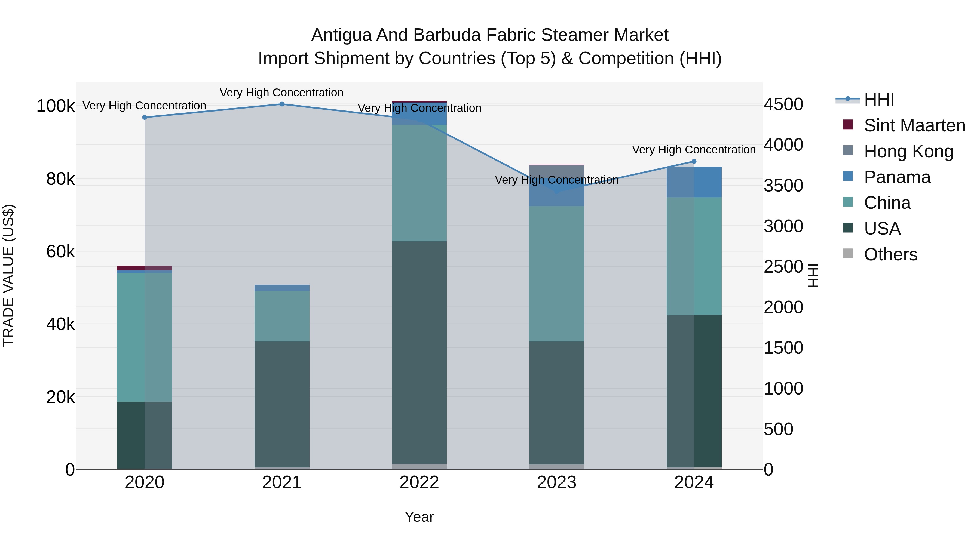Click the USA bar segment for 2021

282,405
